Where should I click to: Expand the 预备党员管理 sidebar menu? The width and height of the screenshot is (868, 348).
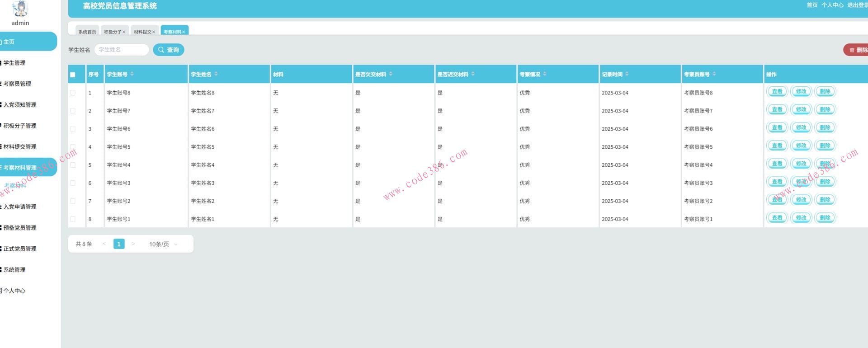click(x=28, y=228)
